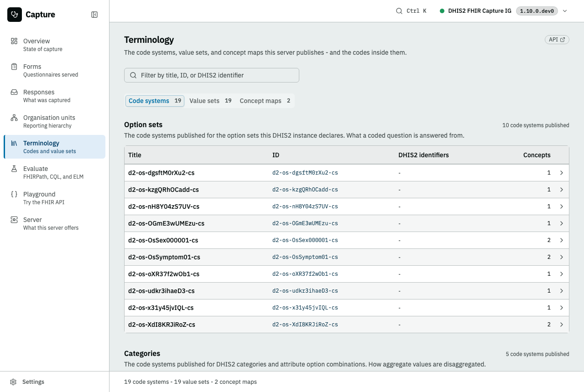Navigate to Organisation units
The height and width of the screenshot is (392, 584).
point(54,121)
